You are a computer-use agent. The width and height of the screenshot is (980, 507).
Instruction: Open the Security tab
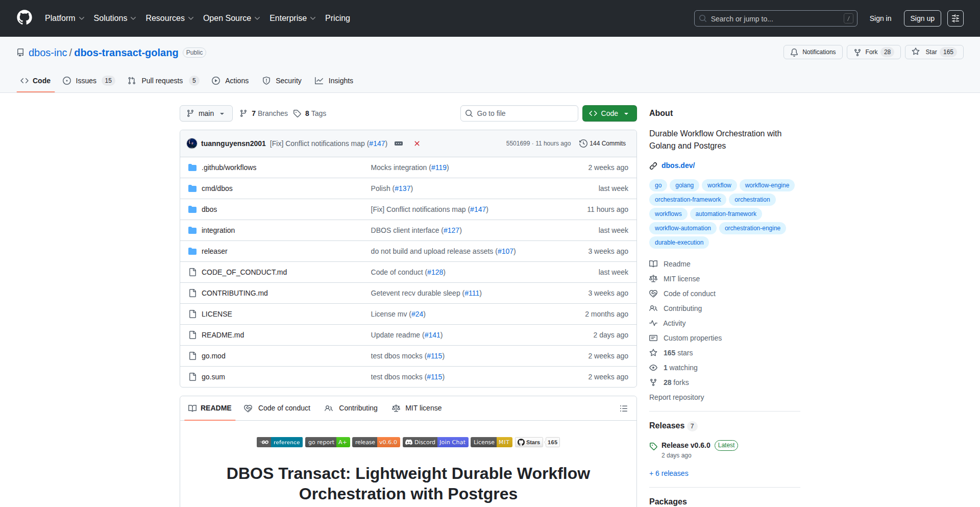282,81
